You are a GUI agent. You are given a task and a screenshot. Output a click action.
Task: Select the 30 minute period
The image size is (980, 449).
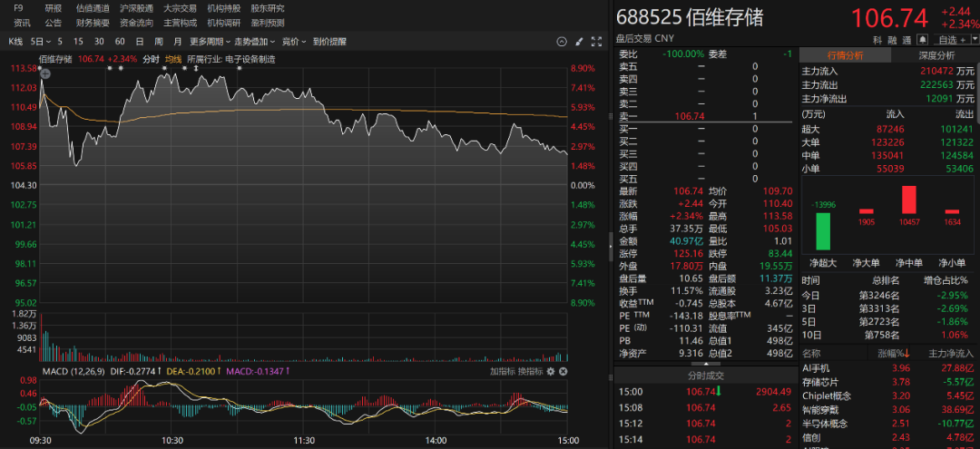pos(99,42)
